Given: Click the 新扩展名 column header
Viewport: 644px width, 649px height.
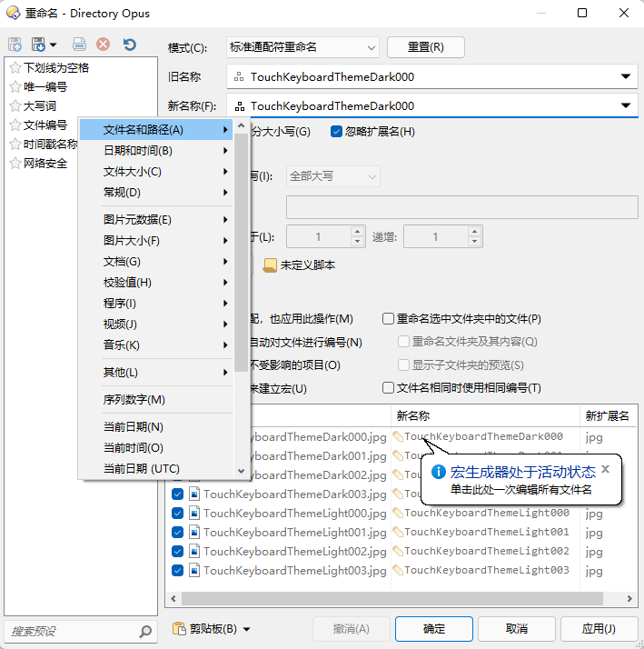Looking at the screenshot, I should [x=608, y=415].
